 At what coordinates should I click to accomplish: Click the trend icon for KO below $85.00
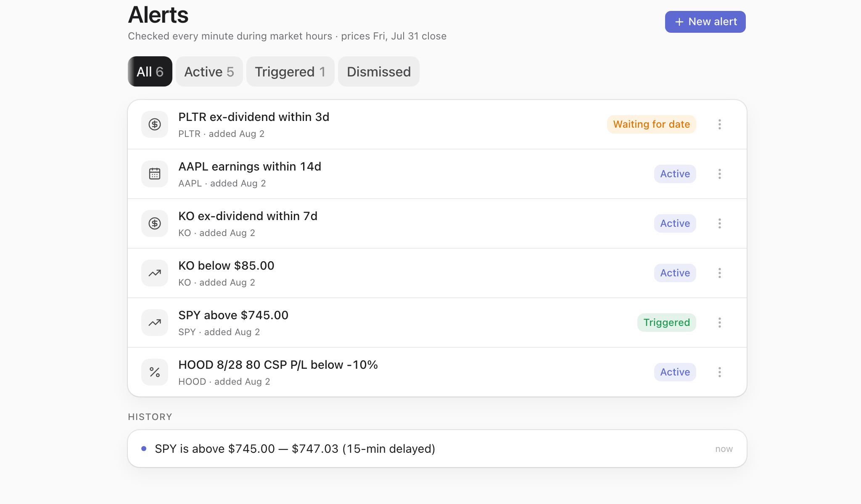(155, 273)
